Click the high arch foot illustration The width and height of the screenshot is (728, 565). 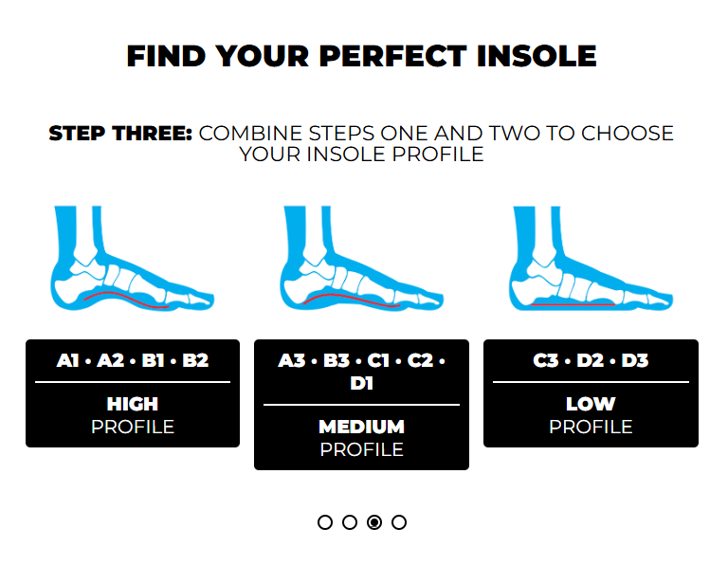(x=133, y=258)
